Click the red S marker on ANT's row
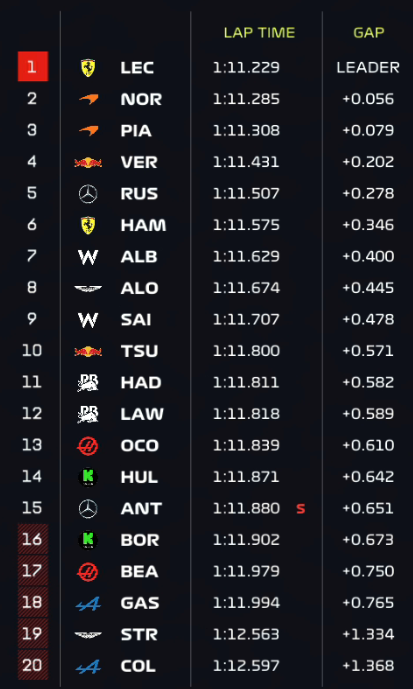The image size is (413, 689). 301,508
